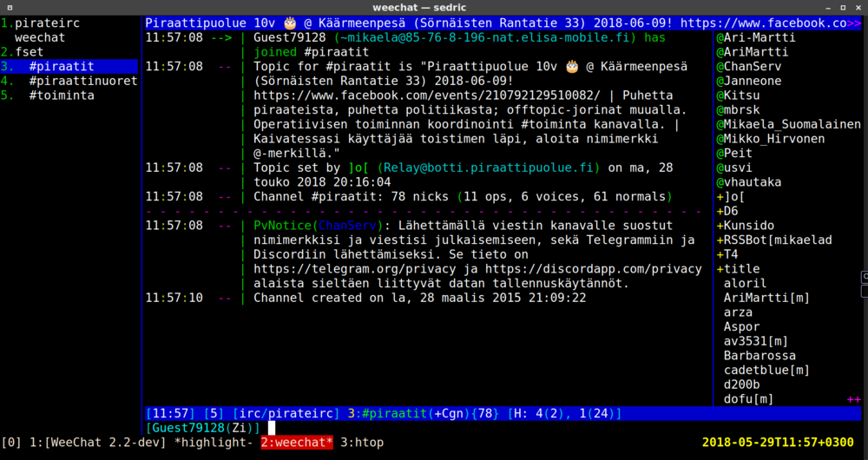
Task: Select @ChanServ in the nick list
Action: click(x=748, y=67)
